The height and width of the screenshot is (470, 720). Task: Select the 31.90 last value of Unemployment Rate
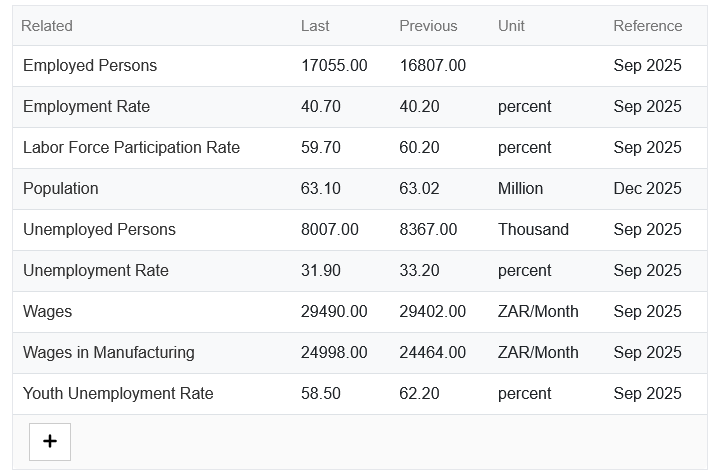point(321,271)
